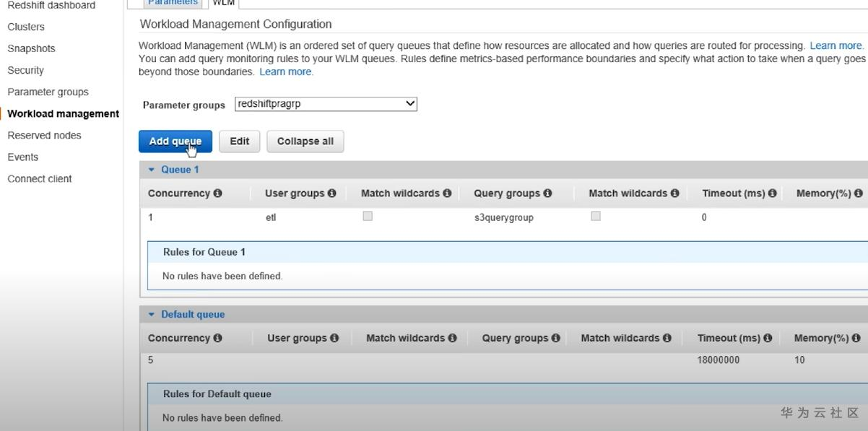The width and height of the screenshot is (868, 431).
Task: Collapse the Queue 1 section
Action: pos(152,170)
